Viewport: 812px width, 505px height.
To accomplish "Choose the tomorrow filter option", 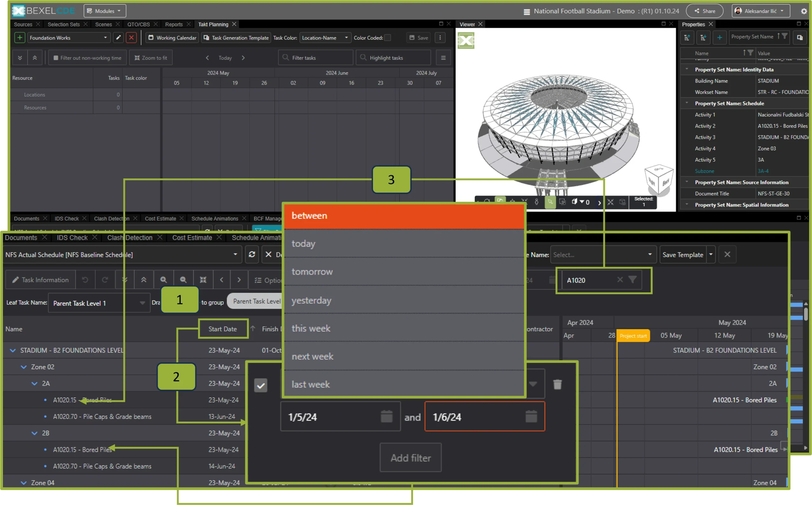I will point(404,271).
